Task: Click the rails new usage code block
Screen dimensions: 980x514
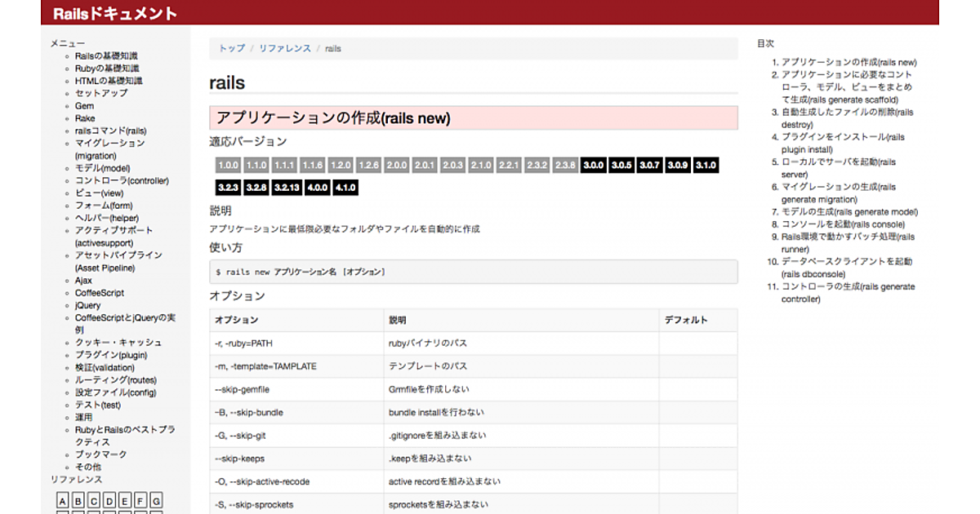Action: click(x=473, y=272)
